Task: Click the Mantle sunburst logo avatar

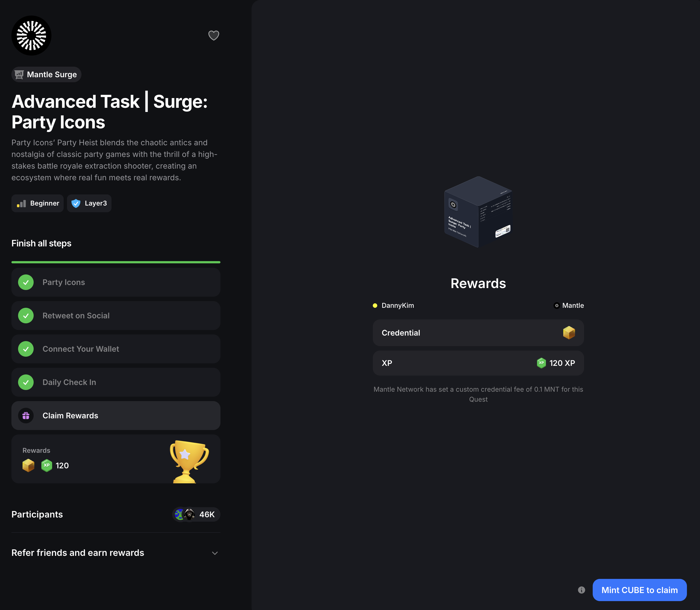Action: point(31,36)
